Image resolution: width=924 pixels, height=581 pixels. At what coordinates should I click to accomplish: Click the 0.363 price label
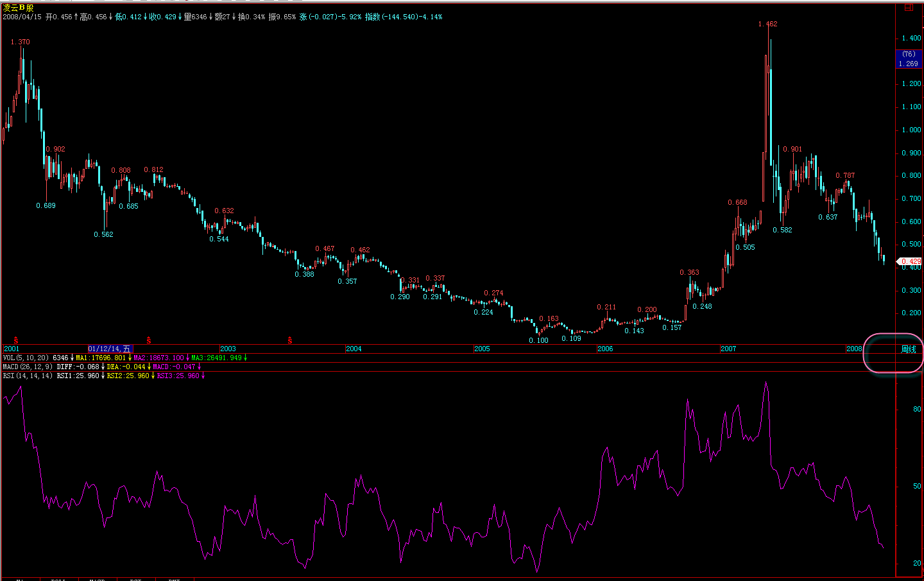pos(689,273)
